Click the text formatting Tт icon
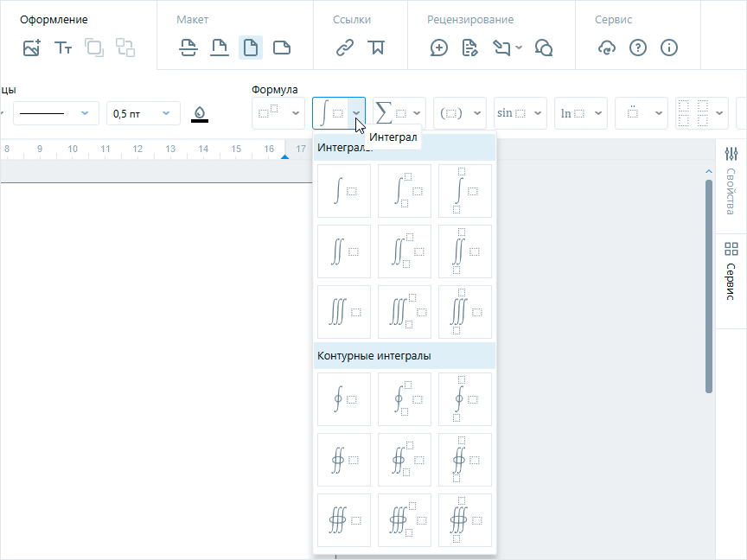 [63, 48]
